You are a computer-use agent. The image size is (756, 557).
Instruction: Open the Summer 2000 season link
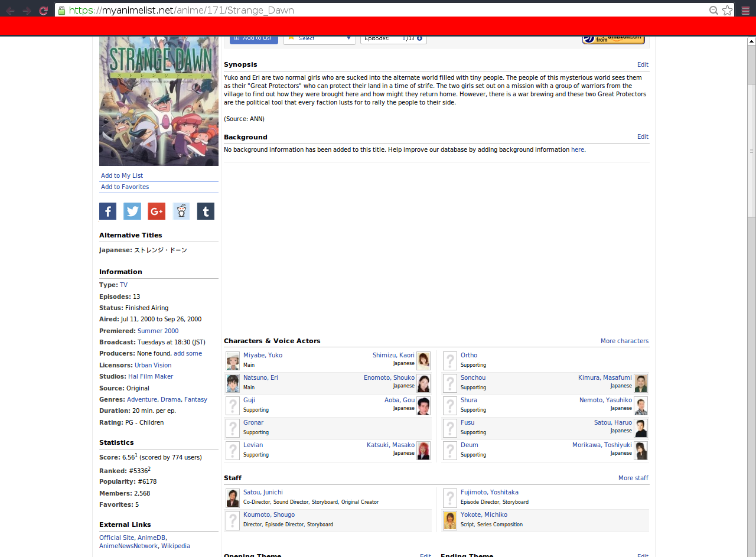[158, 331]
